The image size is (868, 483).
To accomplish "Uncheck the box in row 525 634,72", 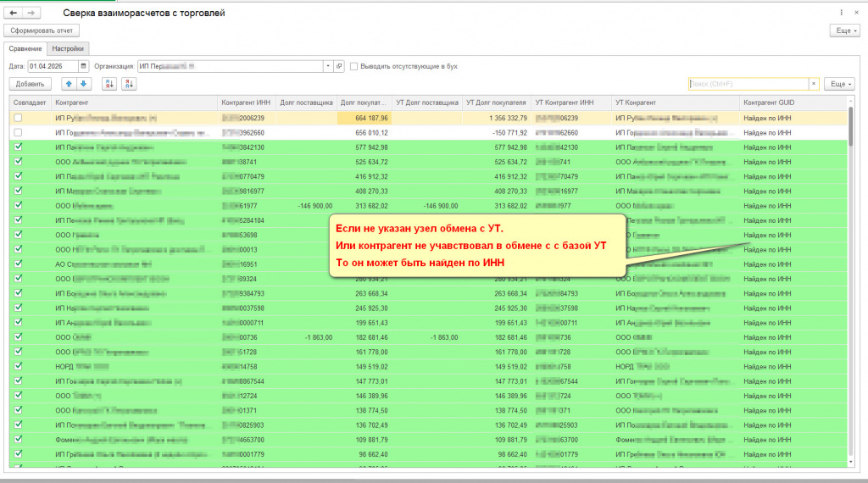I will click(19, 162).
